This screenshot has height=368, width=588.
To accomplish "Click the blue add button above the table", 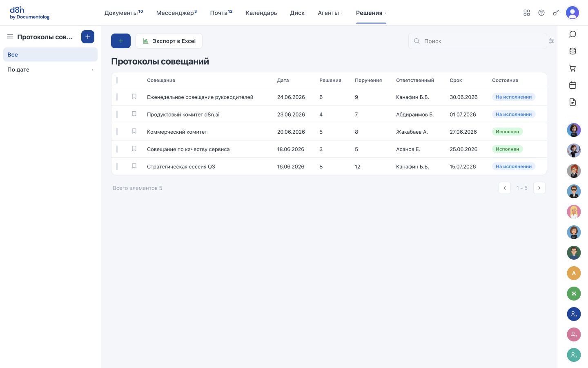I will [x=121, y=41].
